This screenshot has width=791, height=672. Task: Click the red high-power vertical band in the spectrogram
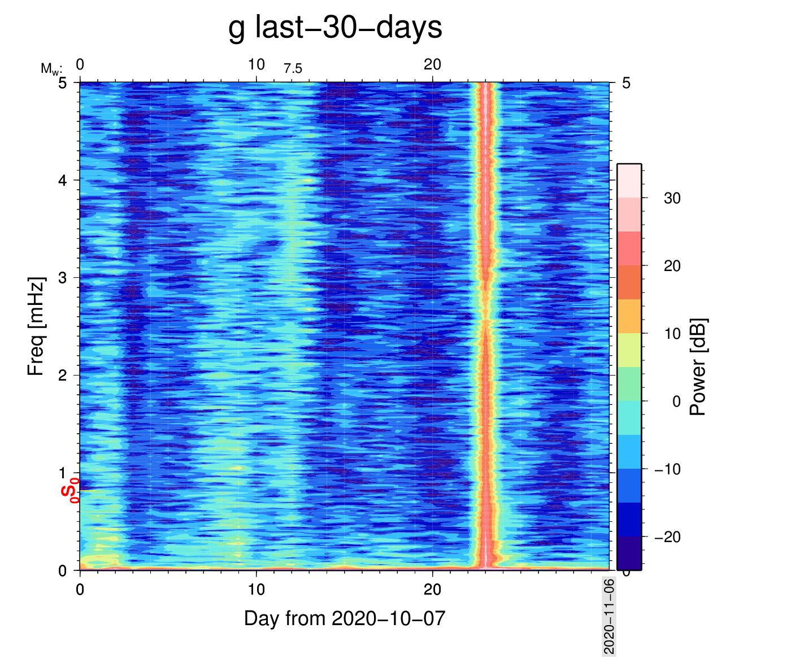tap(485, 339)
